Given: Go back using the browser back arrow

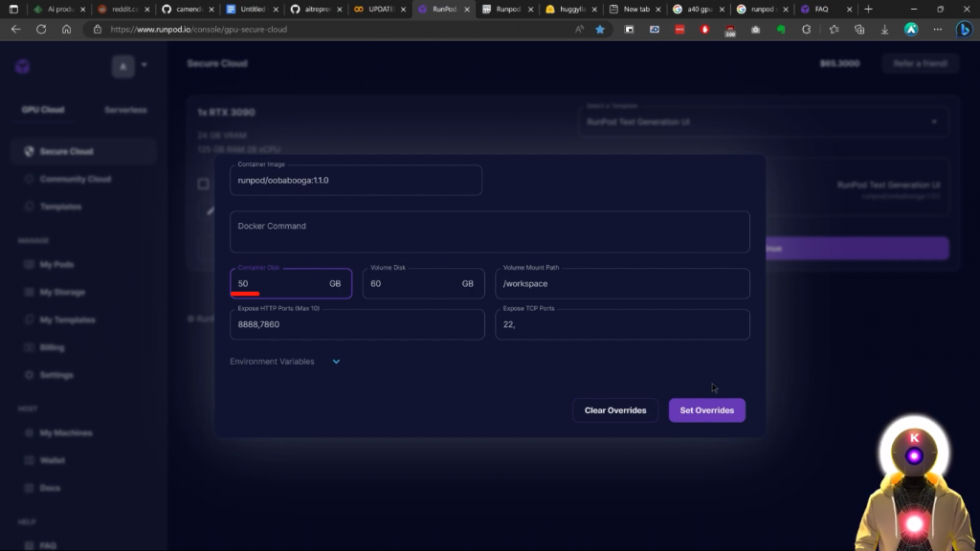Looking at the screenshot, I should [15, 30].
